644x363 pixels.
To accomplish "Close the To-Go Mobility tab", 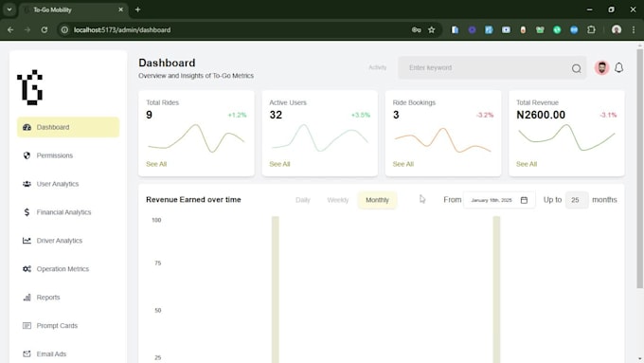I will coord(121,9).
